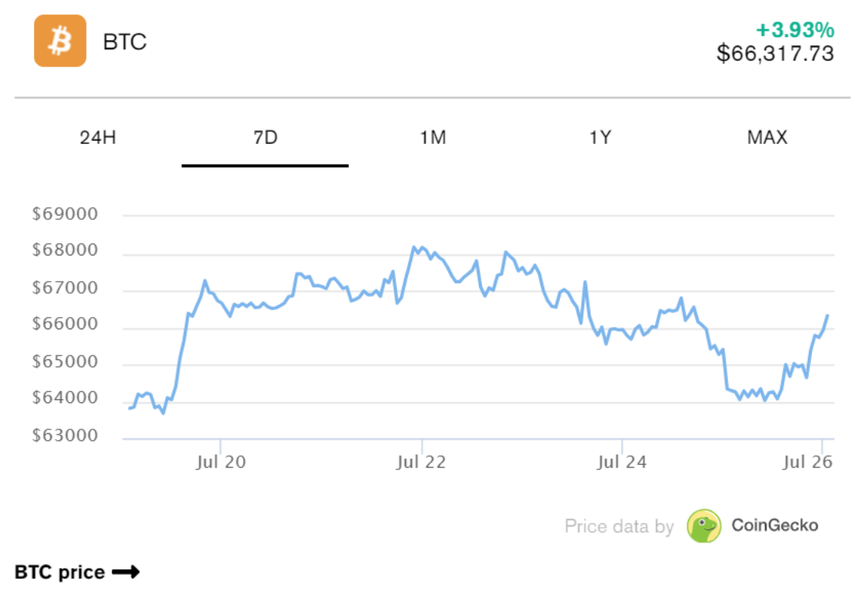Click the $66,317.73 current price
The width and height of the screenshot is (868, 604).
tap(775, 53)
